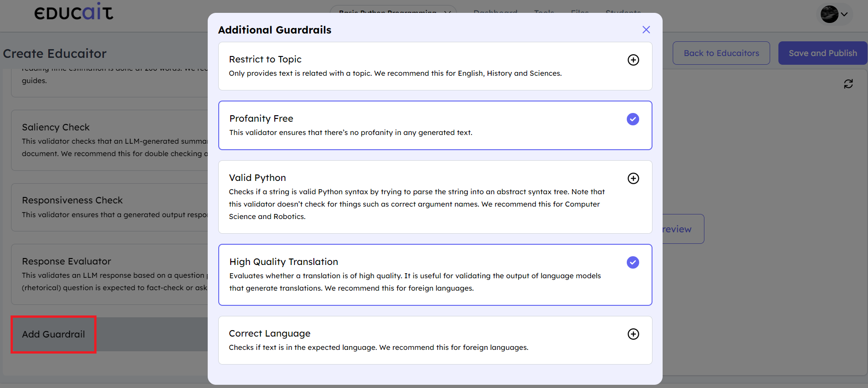This screenshot has width=868, height=388.
Task: Add the Restrict to Topic guardrail
Action: [633, 60]
